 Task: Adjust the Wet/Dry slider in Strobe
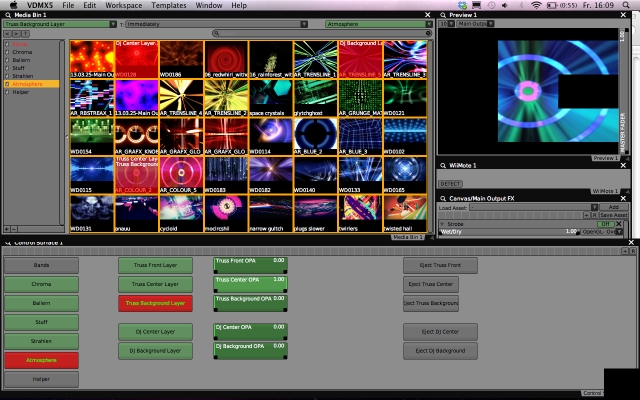(x=509, y=231)
